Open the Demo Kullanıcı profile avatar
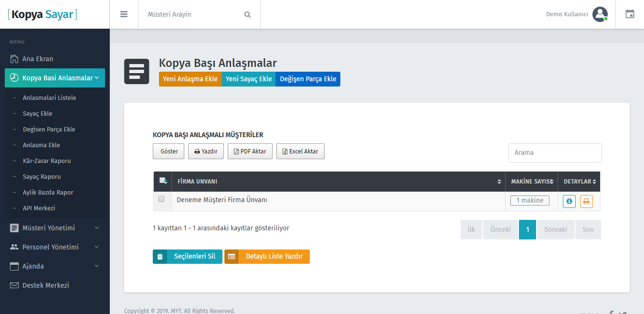 point(600,14)
